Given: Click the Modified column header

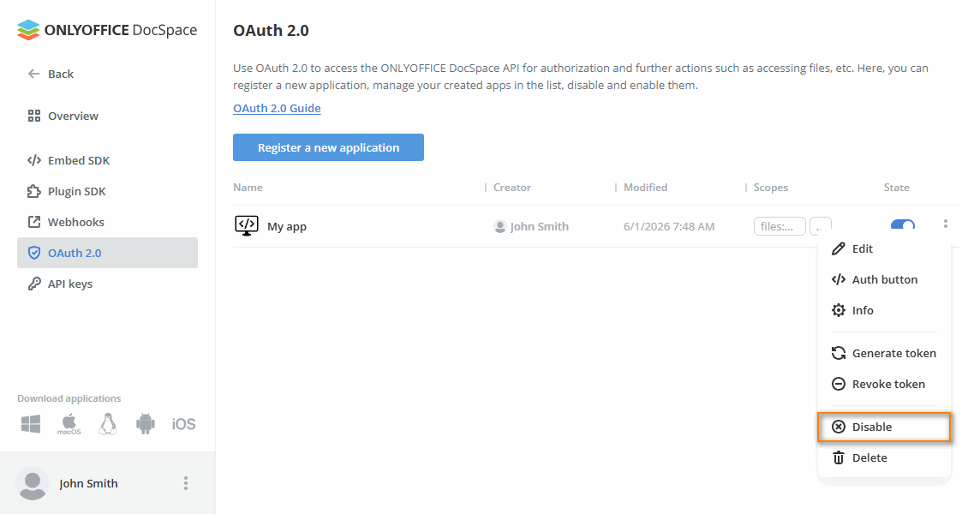Looking at the screenshot, I should coord(645,188).
